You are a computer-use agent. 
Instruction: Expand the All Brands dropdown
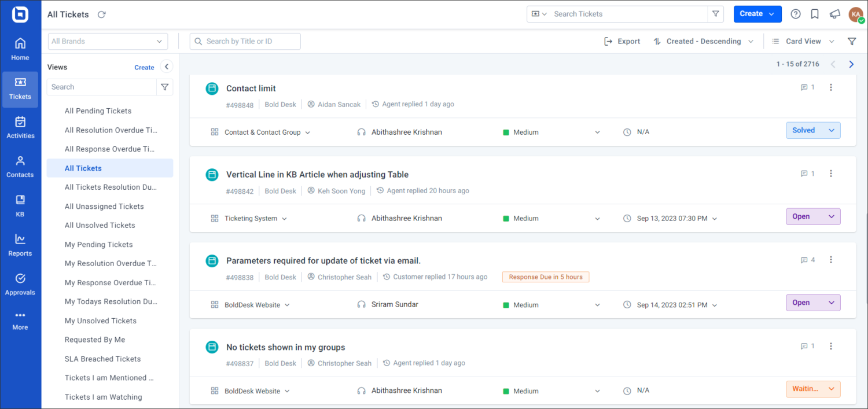click(107, 41)
